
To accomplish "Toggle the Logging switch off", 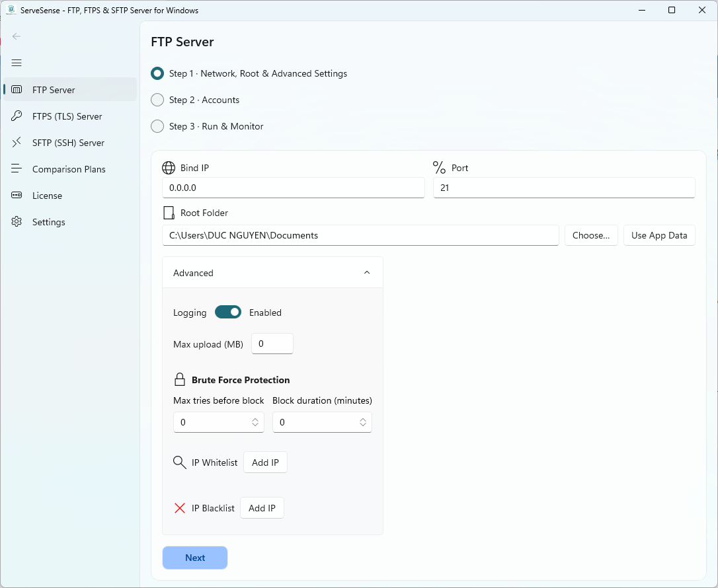I will pyautogui.click(x=228, y=312).
